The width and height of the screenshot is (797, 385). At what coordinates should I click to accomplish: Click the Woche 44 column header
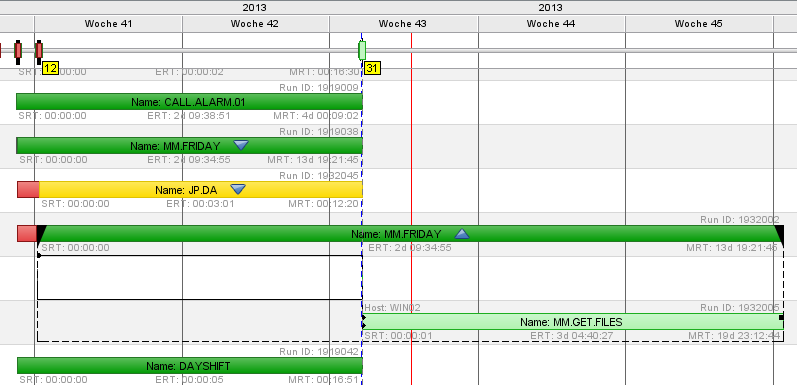pyautogui.click(x=551, y=23)
